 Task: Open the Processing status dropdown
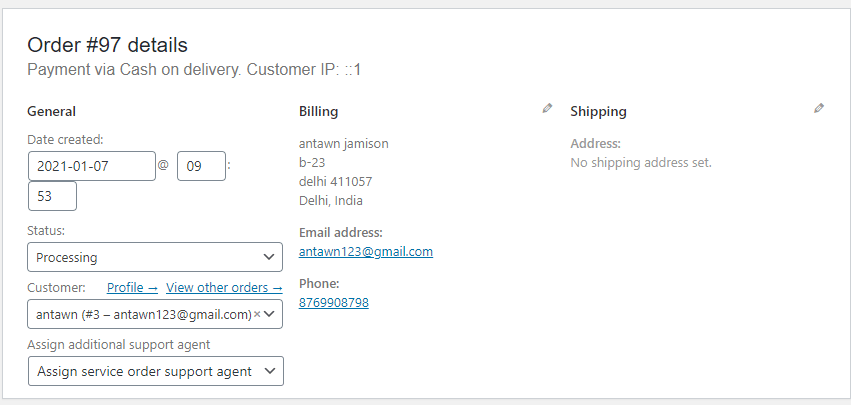[155, 257]
